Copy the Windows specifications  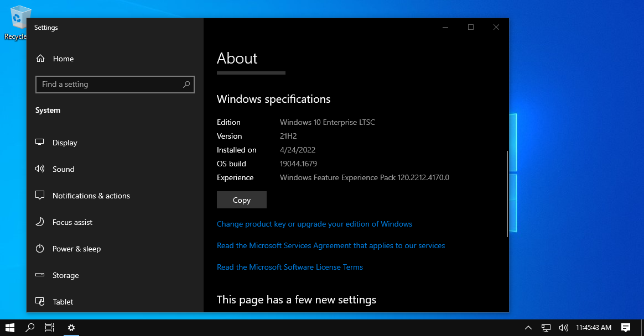241,200
